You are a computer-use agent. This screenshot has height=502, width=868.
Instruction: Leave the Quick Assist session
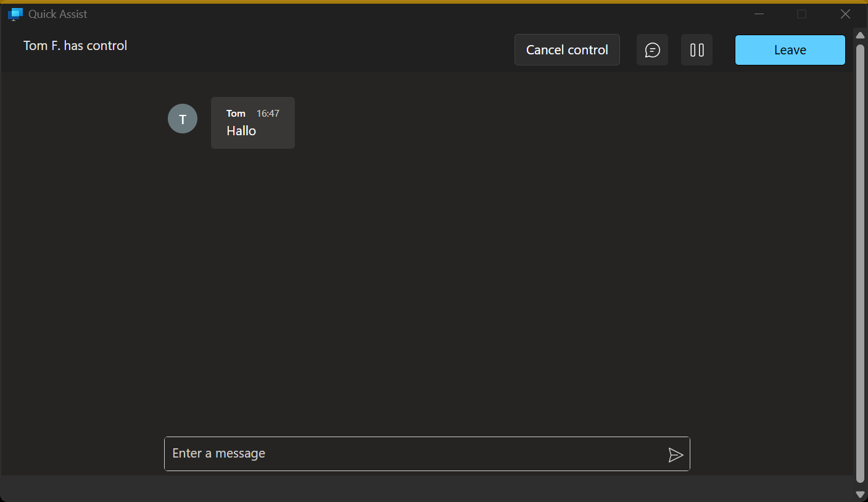click(x=790, y=50)
